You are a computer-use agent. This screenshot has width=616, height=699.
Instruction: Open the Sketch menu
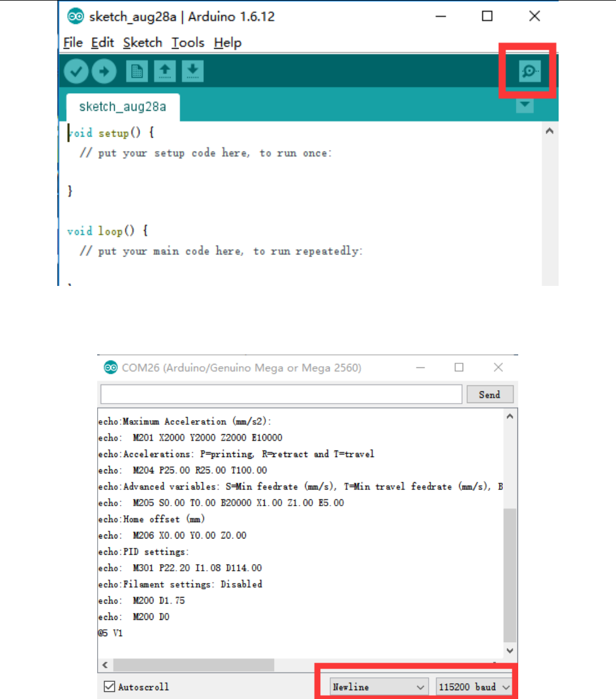point(142,43)
